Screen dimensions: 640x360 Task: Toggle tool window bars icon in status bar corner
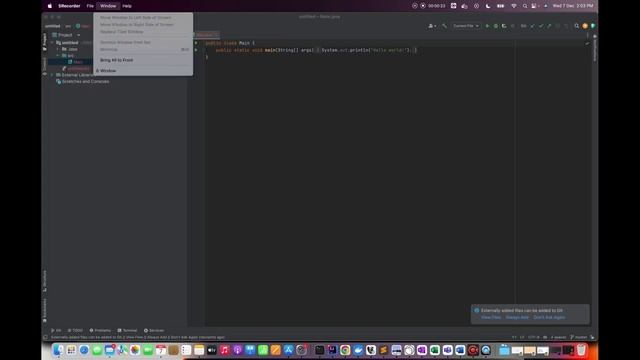pyautogui.click(x=45, y=338)
